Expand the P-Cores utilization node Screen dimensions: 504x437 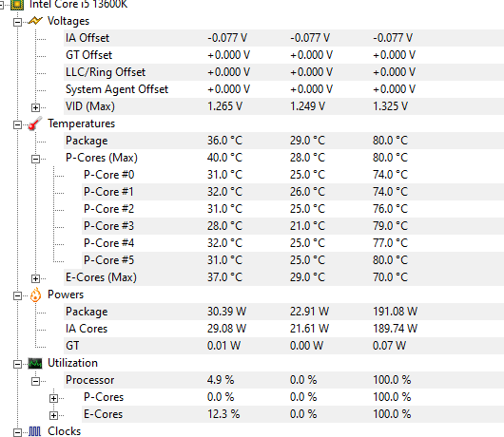tap(53, 398)
